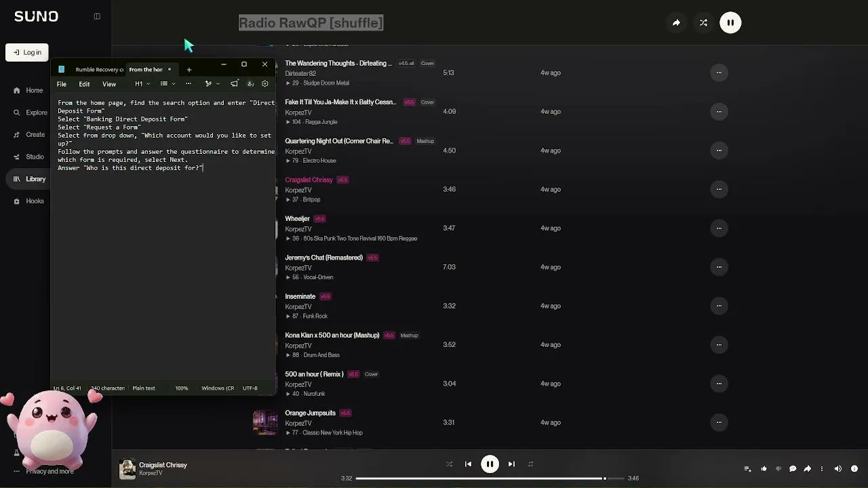
Task: Open Orange Jumpsuits song title
Action: coord(310,413)
